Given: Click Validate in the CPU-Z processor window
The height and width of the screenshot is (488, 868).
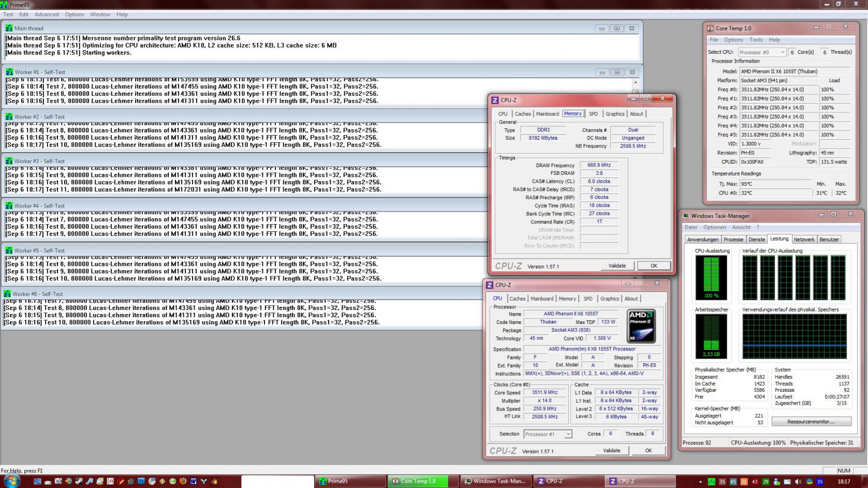Looking at the screenshot, I should 611,451.
